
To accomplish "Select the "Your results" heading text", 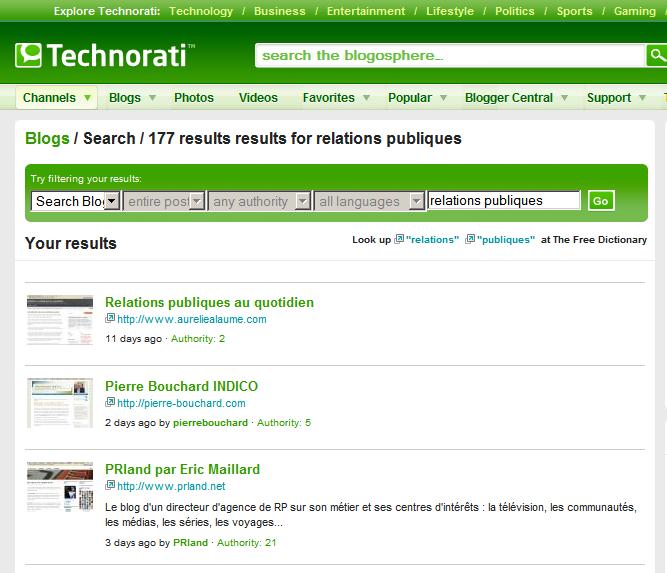I will [x=71, y=243].
